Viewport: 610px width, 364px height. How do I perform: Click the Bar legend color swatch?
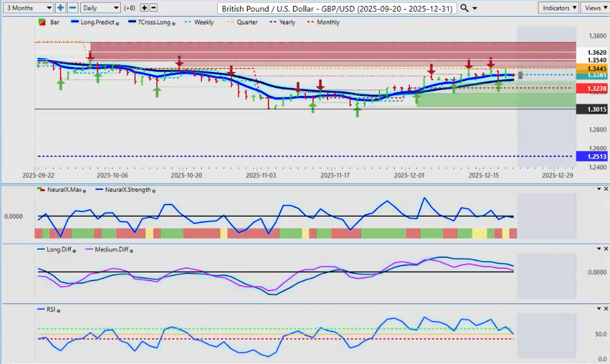click(41, 22)
